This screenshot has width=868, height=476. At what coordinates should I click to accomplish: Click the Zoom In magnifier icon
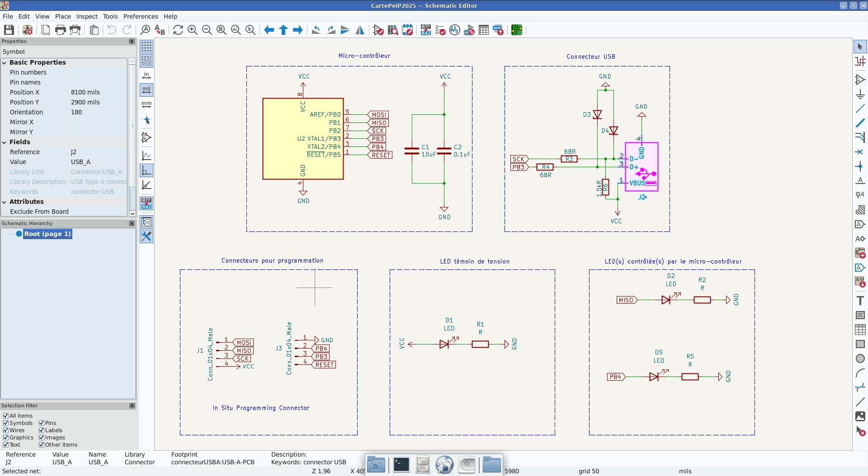pos(193,30)
